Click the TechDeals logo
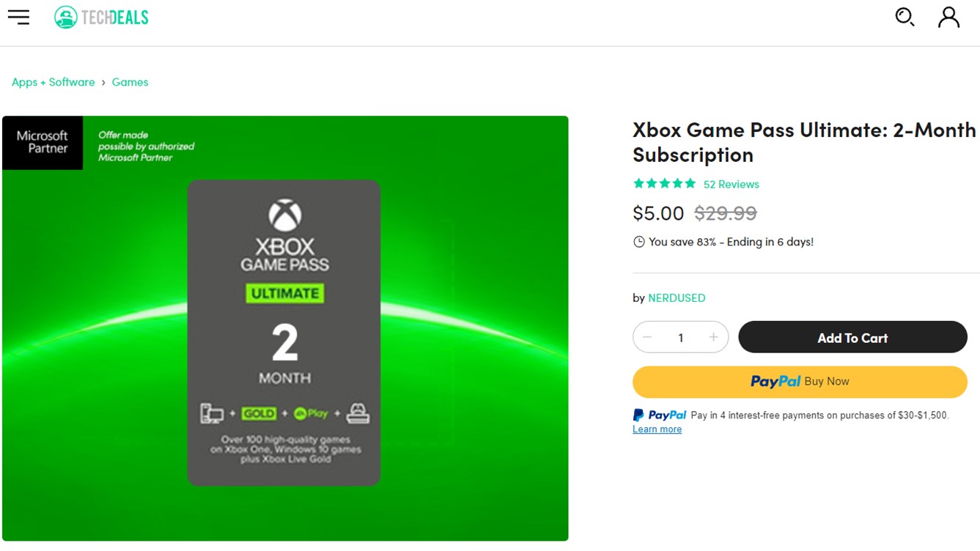This screenshot has width=980, height=551. (102, 18)
